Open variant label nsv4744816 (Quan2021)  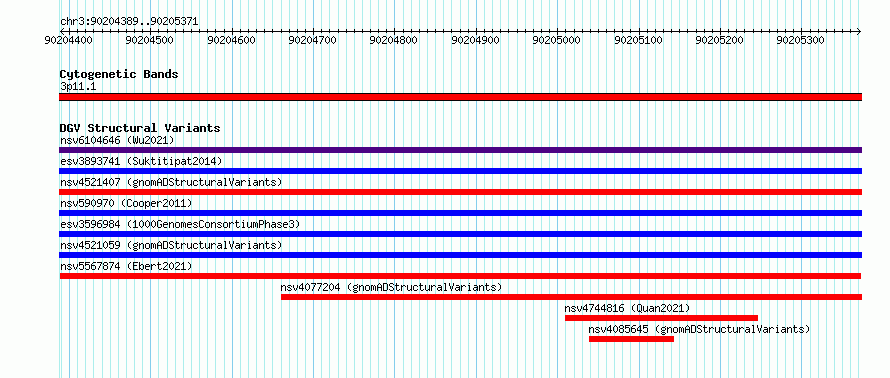click(x=627, y=308)
